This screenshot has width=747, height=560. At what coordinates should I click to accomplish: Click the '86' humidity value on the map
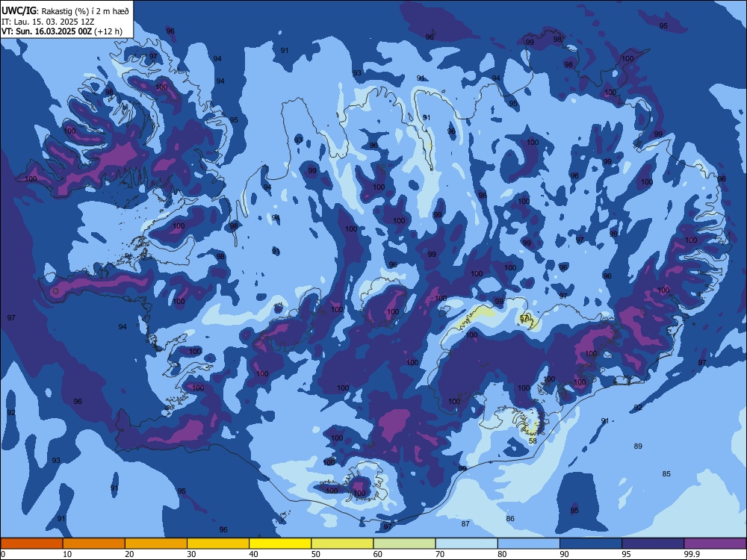point(510,519)
